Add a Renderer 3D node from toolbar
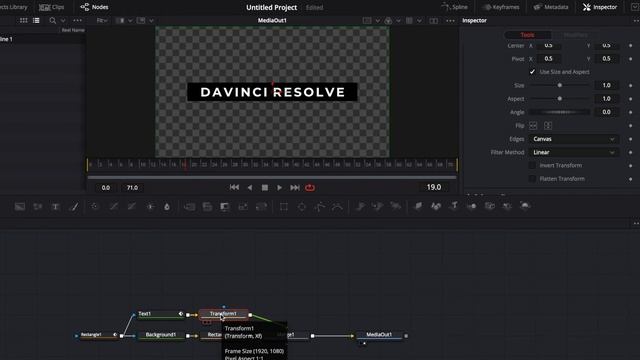Screen dimensions: 640x360 click(x=525, y=207)
